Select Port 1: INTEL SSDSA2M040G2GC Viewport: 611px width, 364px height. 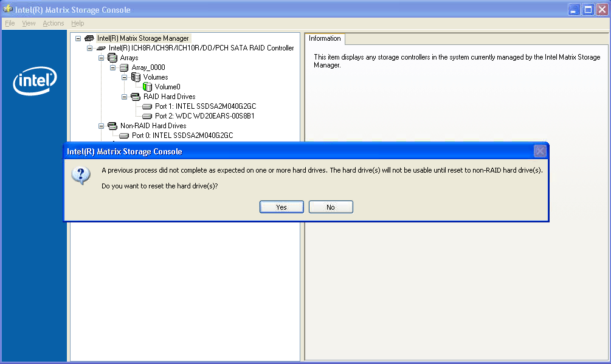pyautogui.click(x=205, y=106)
